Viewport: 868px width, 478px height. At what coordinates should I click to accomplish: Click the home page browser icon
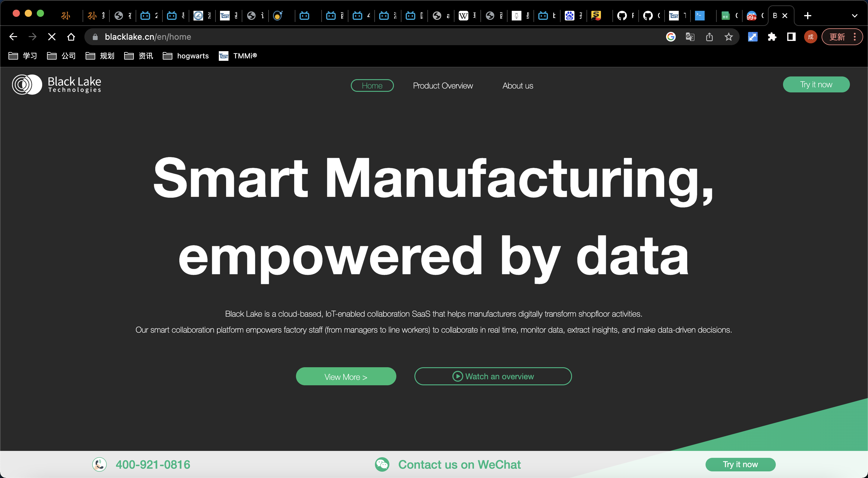pyautogui.click(x=71, y=36)
